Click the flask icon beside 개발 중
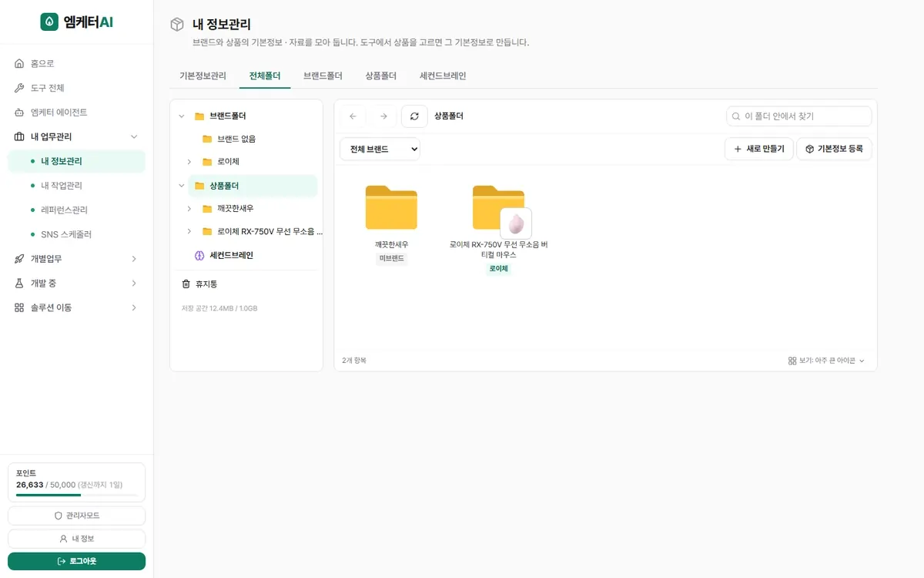Screen dimensions: 924x578 click(19, 283)
